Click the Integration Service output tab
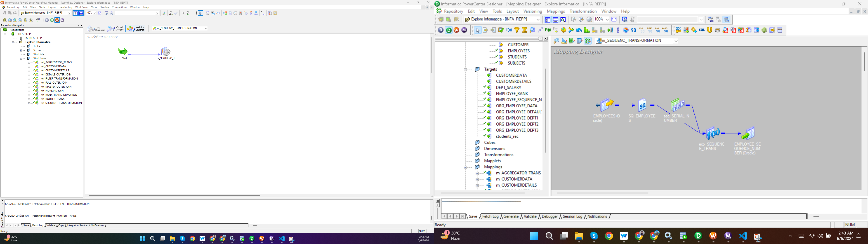868x244 pixels. 77,225
